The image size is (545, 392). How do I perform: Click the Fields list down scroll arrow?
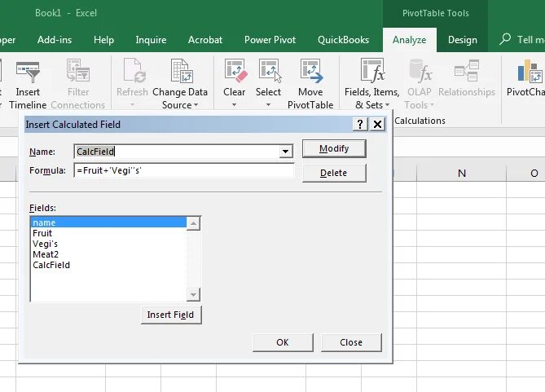pos(193,295)
